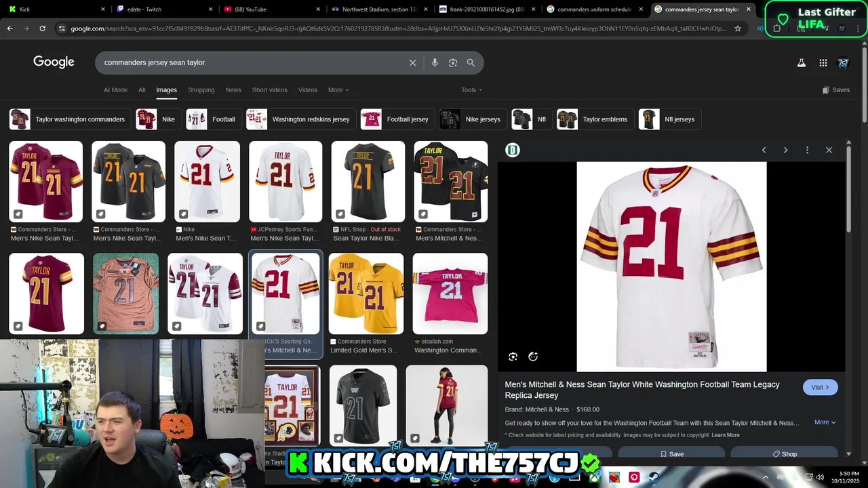This screenshot has width=868, height=488.
Task: Go to next image in preview panel
Action: (x=785, y=150)
